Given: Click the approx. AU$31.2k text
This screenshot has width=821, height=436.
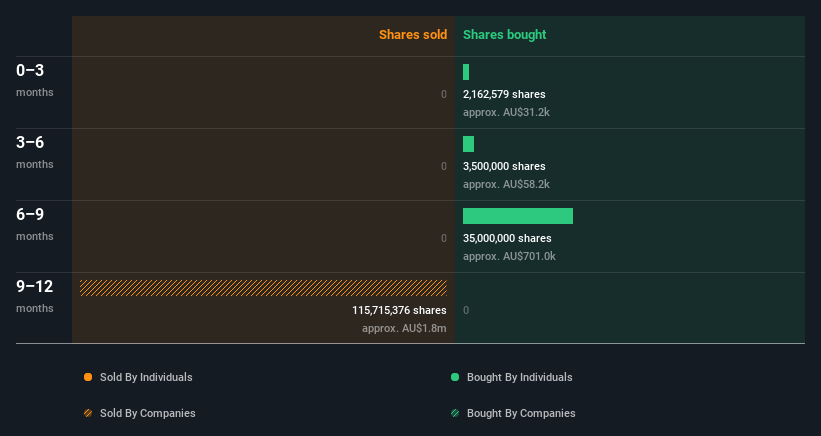Looking at the screenshot, I should click(506, 112).
